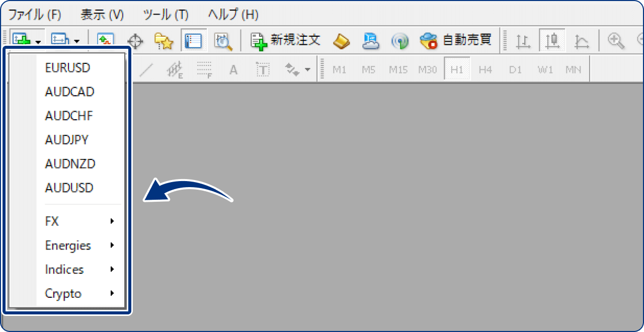644x332 pixels.
Task: Expand the profiles dropdown arrow
Action: pos(76,41)
